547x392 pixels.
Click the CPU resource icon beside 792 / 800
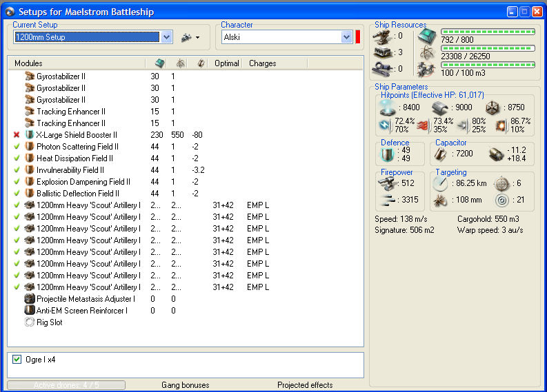(x=427, y=36)
